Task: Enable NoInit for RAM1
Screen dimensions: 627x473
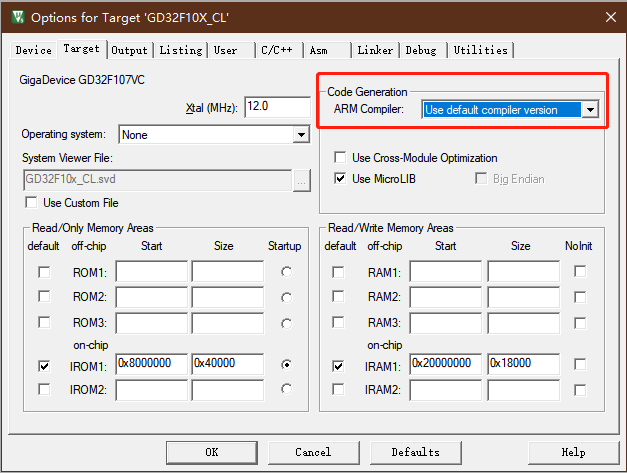Action: coord(580,271)
